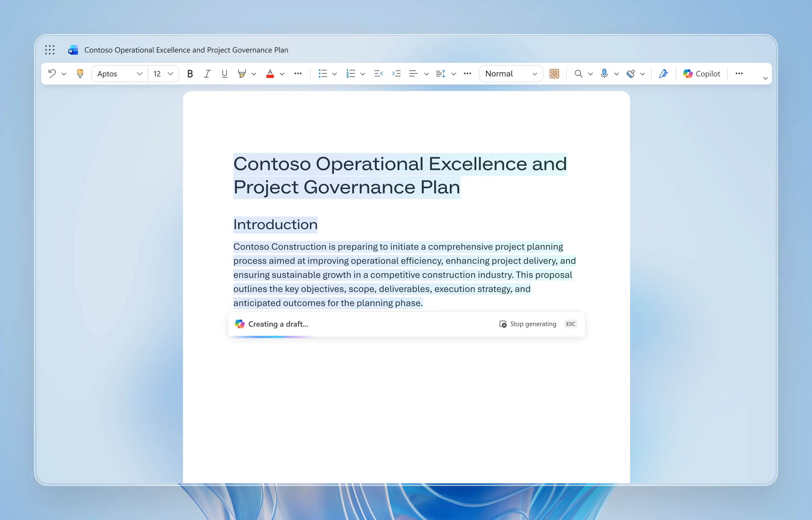
Task: Open the Editor pen icon
Action: tap(663, 74)
